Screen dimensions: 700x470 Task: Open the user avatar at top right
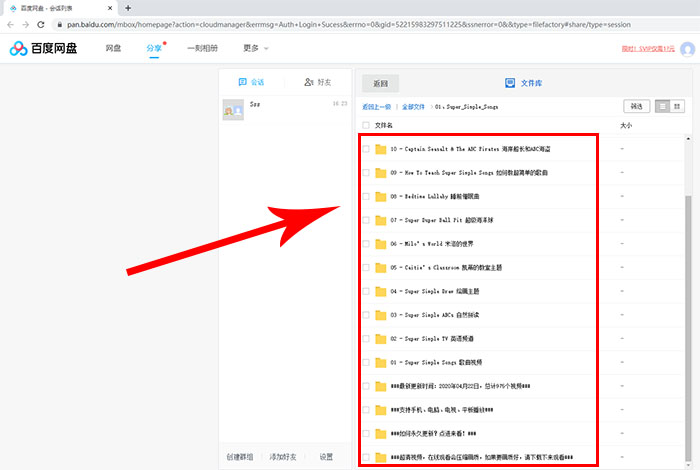click(687, 49)
